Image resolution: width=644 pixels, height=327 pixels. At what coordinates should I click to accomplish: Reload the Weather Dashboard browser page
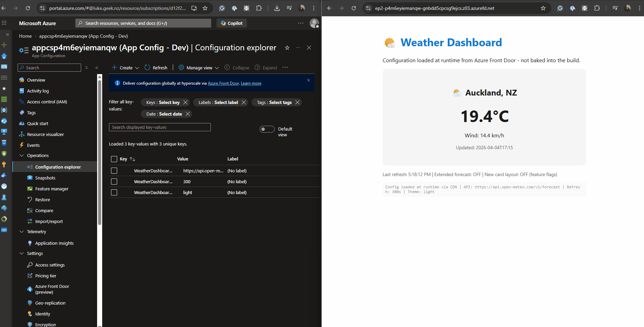354,8
